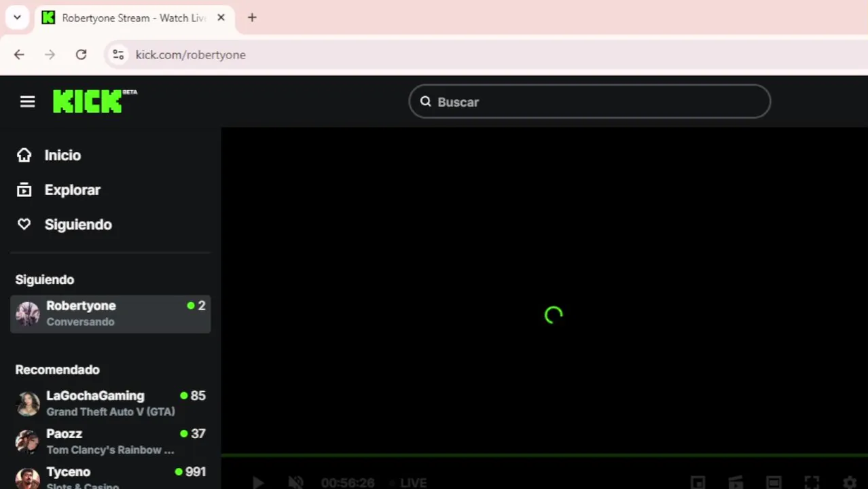The height and width of the screenshot is (489, 868).
Task: Open Robertyone channel in Siguiendo list
Action: [x=110, y=314]
